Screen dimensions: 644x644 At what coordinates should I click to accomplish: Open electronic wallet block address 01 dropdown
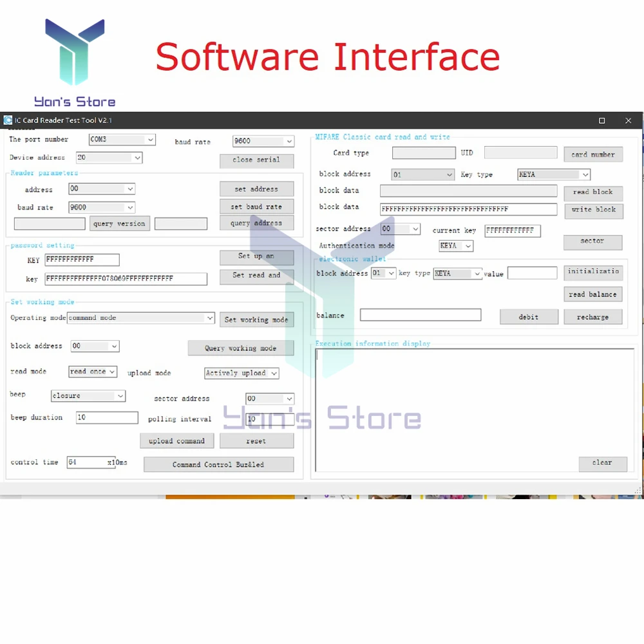click(x=384, y=273)
